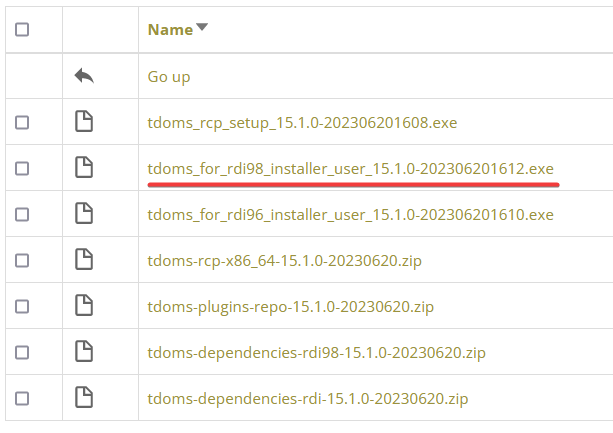The image size is (613, 433).
Task: Tick checkbox for tdoms-plugins-repo zip row
Action: [x=22, y=306]
